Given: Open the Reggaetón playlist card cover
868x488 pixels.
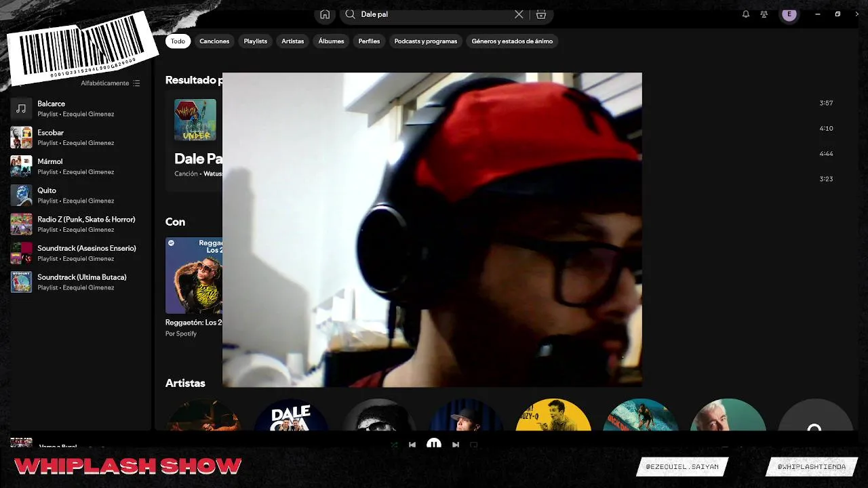Looking at the screenshot, I should tap(194, 275).
